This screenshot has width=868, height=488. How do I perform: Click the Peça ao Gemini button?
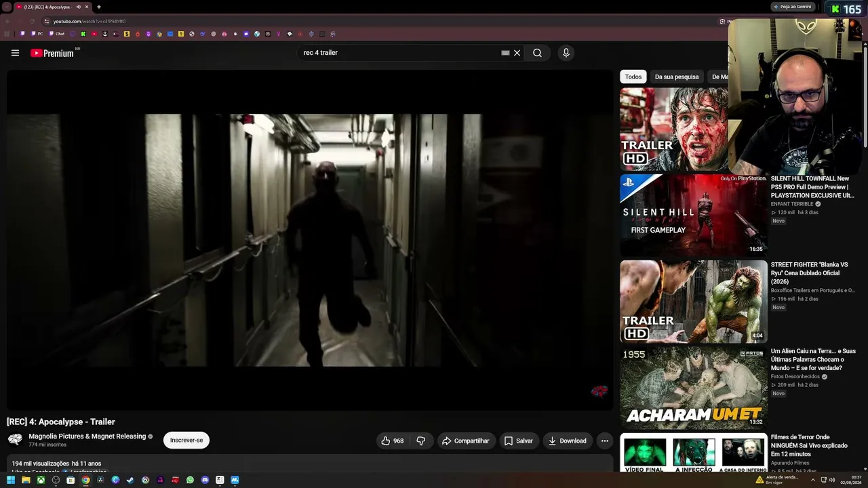coord(793,7)
